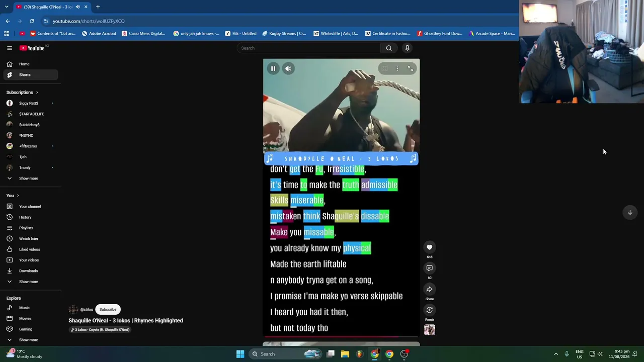Open the browser apps grid shortcut

tap(7, 34)
